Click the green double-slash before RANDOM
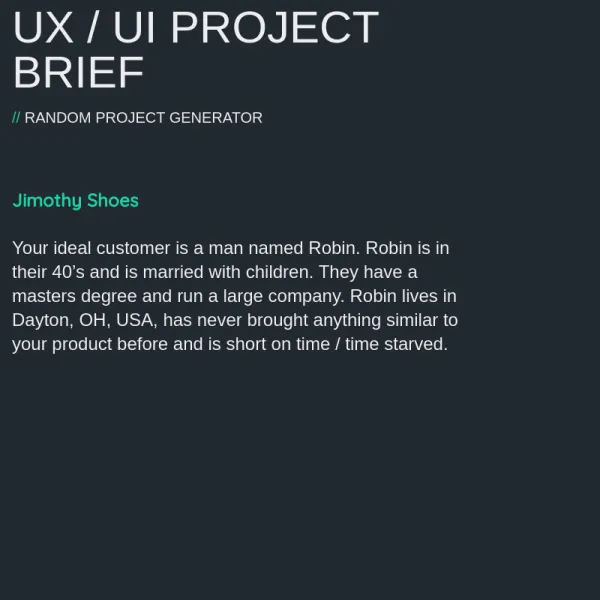The width and height of the screenshot is (600, 600). (x=16, y=117)
